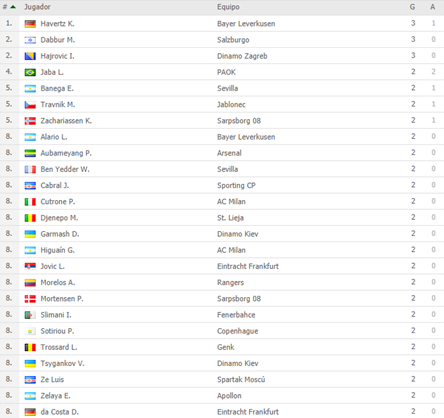This screenshot has width=444, height=418.
Task: Sort by rank using the # arrow header
Action: [9, 7]
